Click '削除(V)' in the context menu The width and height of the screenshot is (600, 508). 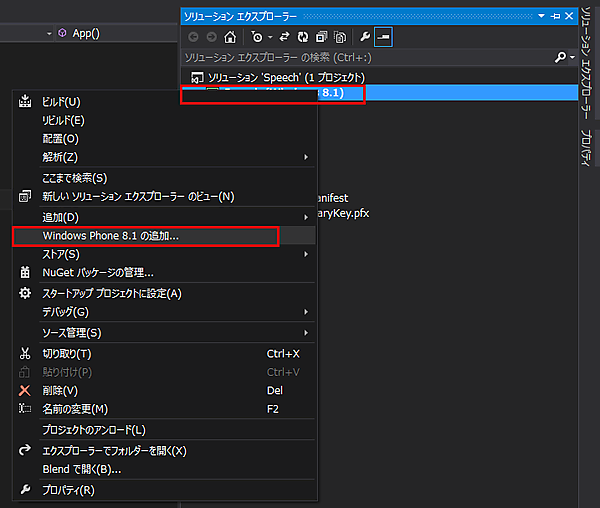(x=60, y=390)
